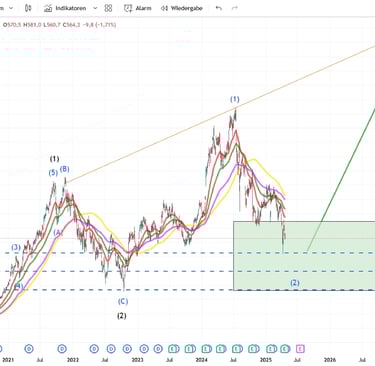This screenshot has height=366, width=375.
Task: Select the (A) wave label
Action: coord(58,233)
